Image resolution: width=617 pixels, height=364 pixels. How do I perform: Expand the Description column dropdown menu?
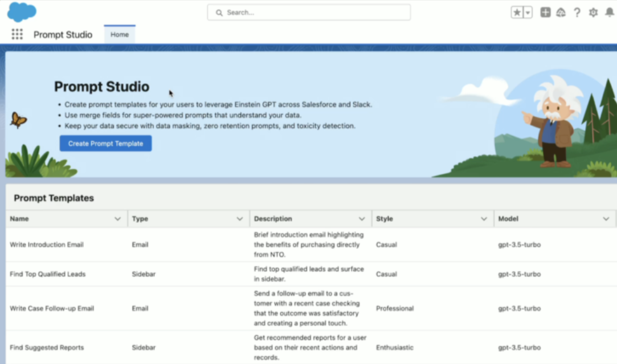(x=362, y=219)
